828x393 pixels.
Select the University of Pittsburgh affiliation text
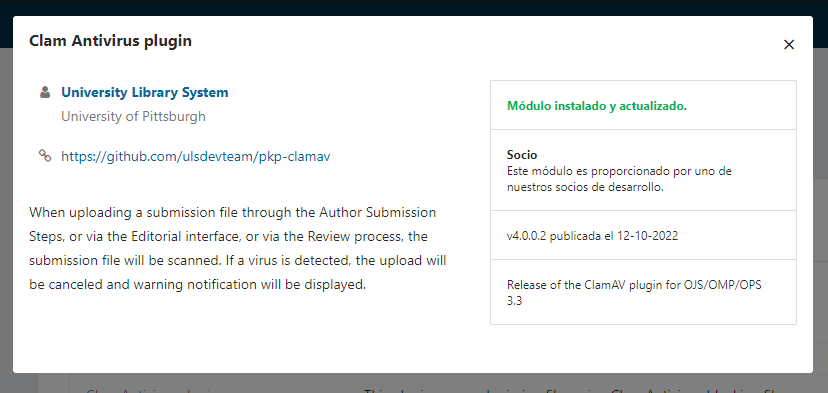click(x=133, y=116)
